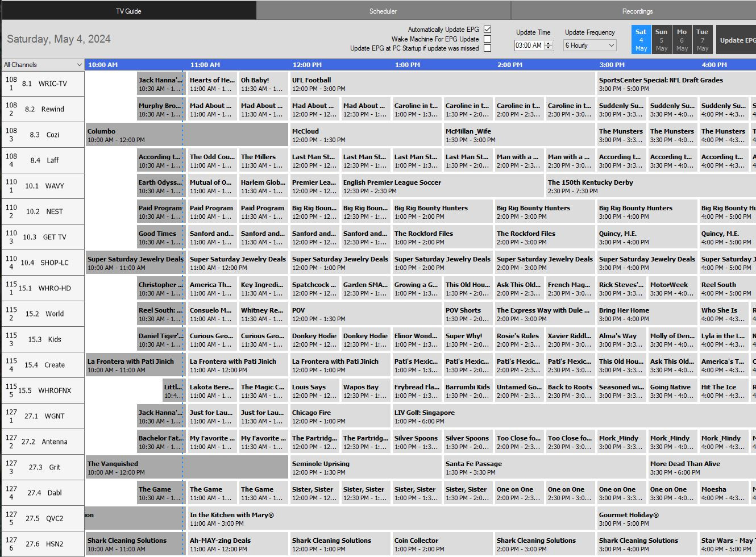
Task: Select channel 8.1 WRIC-TV row header
Action: (43, 84)
